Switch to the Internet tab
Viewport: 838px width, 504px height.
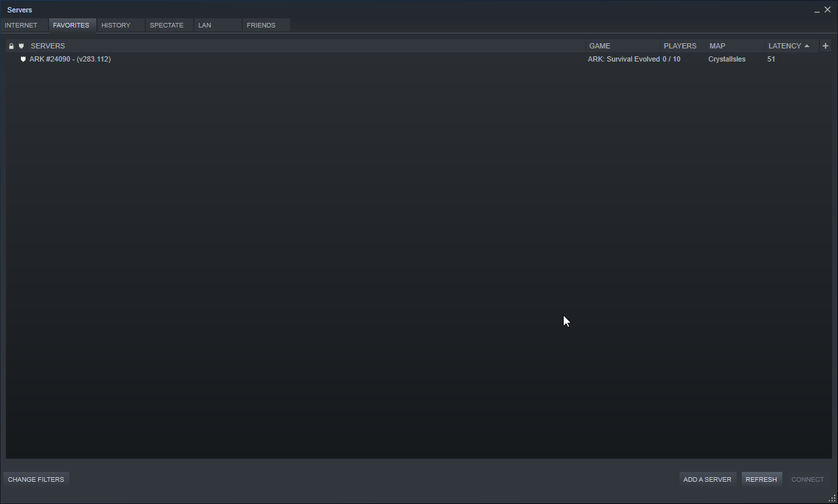pos(21,25)
